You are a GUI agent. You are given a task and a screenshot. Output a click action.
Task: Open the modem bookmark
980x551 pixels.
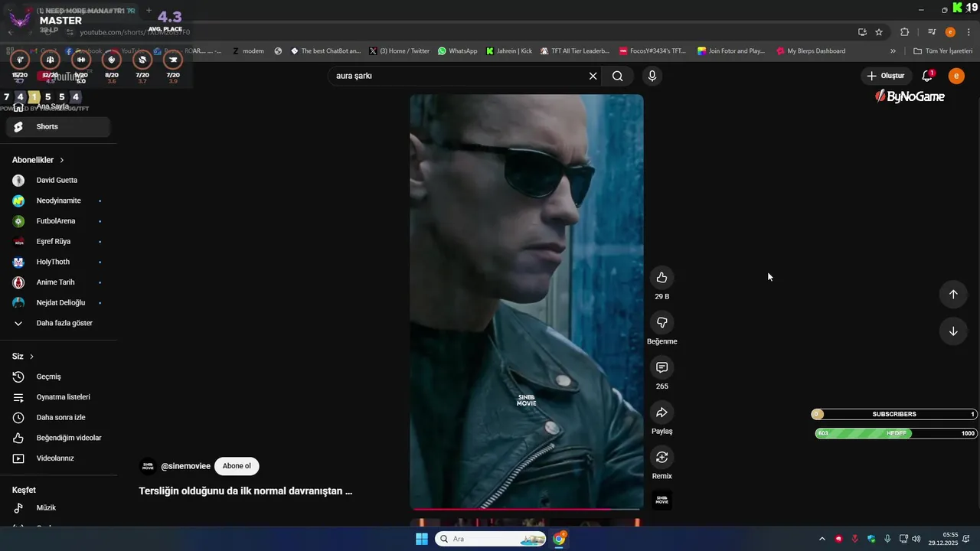click(x=248, y=51)
